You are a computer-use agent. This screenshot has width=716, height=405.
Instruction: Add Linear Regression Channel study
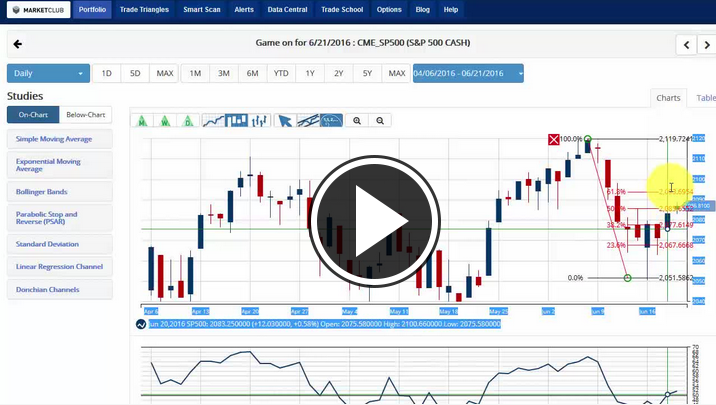click(59, 267)
